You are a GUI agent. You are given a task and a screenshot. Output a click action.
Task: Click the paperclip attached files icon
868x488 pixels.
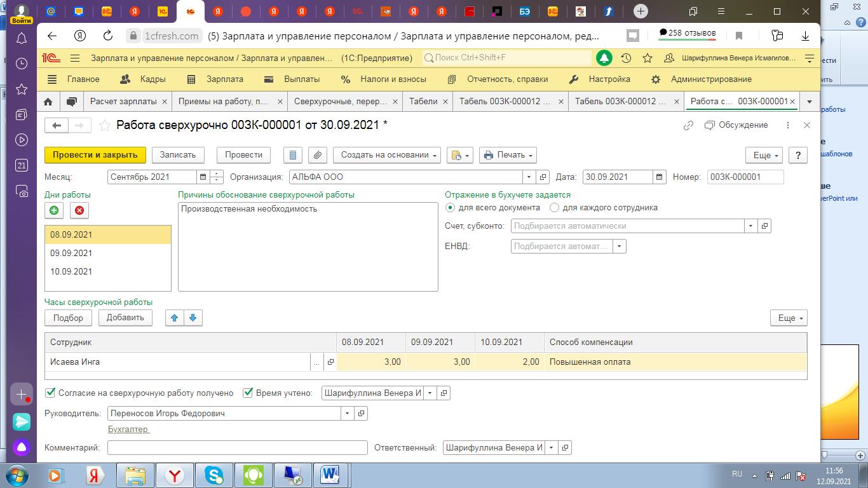[x=317, y=155]
